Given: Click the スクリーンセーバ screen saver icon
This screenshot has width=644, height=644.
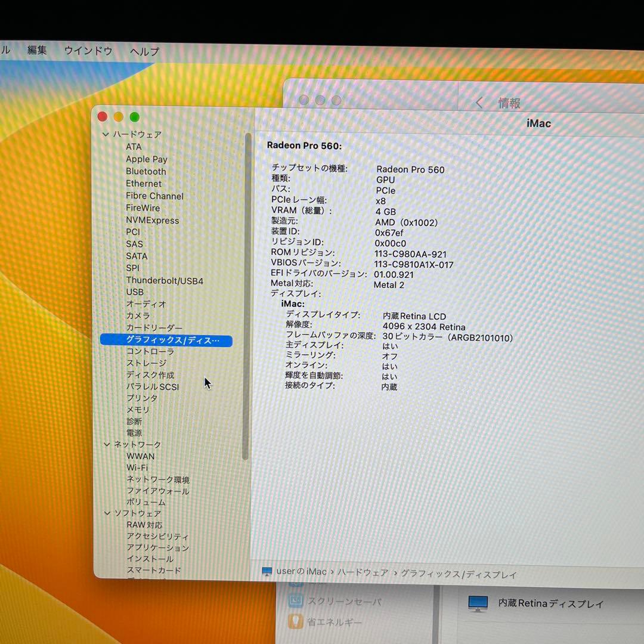Looking at the screenshot, I should [x=296, y=602].
